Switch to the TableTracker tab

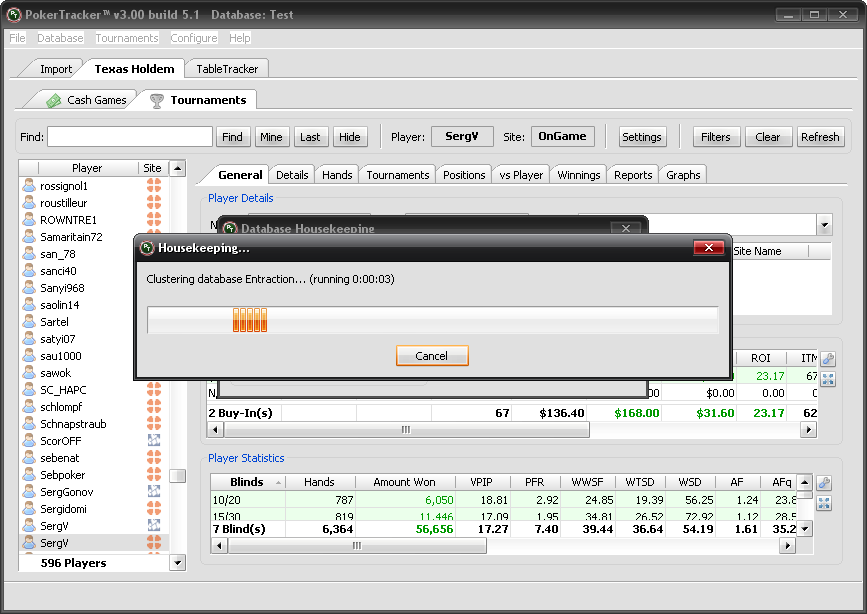tap(227, 69)
